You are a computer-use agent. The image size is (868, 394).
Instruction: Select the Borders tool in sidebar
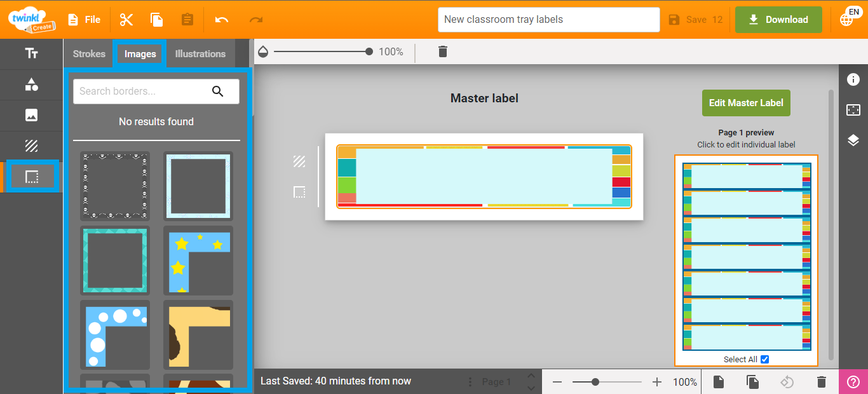click(32, 177)
